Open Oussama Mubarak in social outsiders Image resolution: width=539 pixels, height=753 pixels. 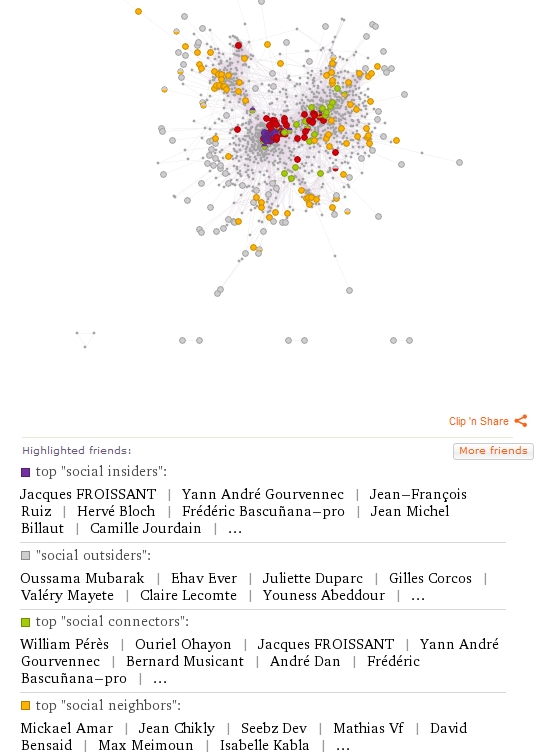(x=82, y=578)
